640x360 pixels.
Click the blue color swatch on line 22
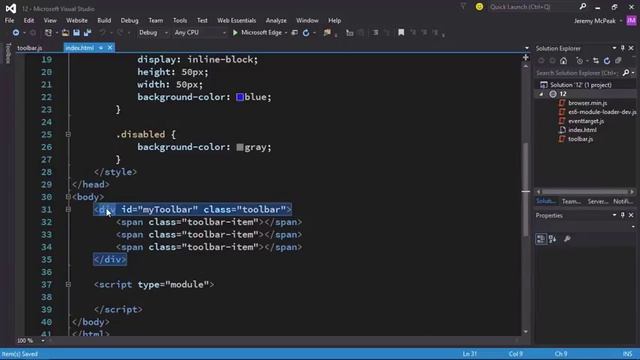click(x=240, y=97)
